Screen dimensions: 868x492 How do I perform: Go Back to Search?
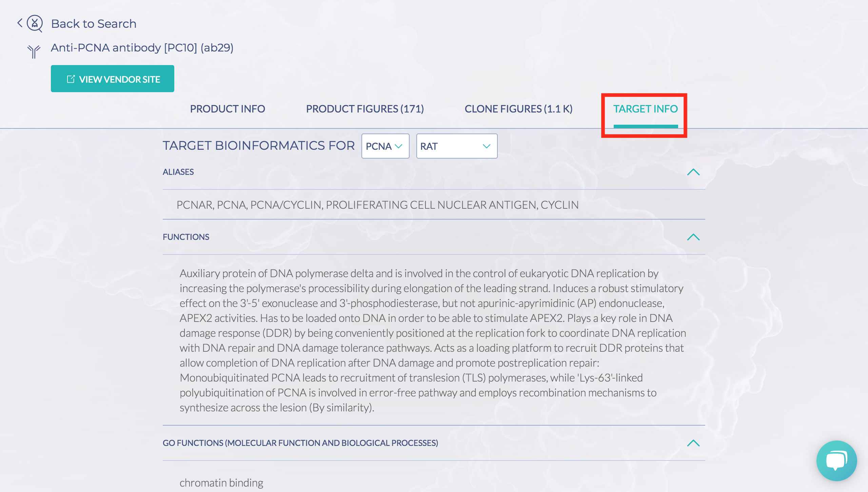[94, 24]
